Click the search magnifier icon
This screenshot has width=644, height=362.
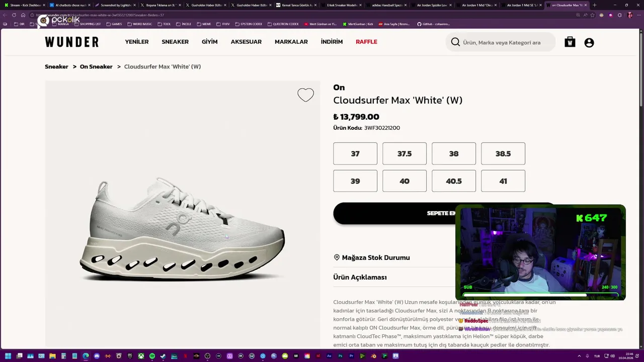pos(455,42)
